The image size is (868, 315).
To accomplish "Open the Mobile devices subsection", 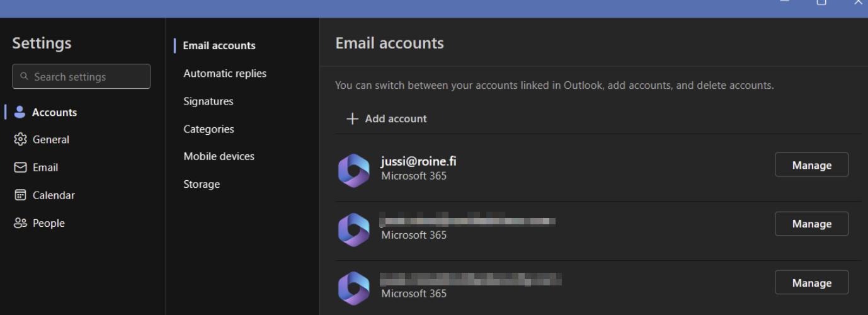I will 219,156.
